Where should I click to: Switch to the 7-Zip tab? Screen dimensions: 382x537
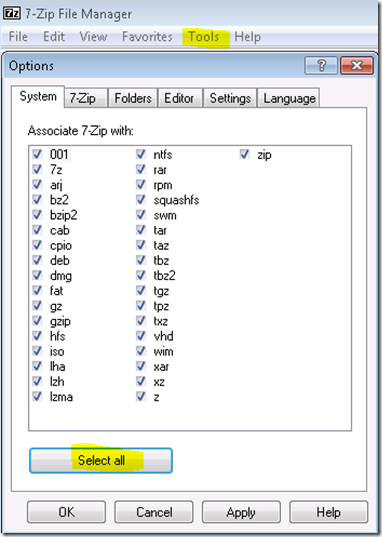click(86, 98)
